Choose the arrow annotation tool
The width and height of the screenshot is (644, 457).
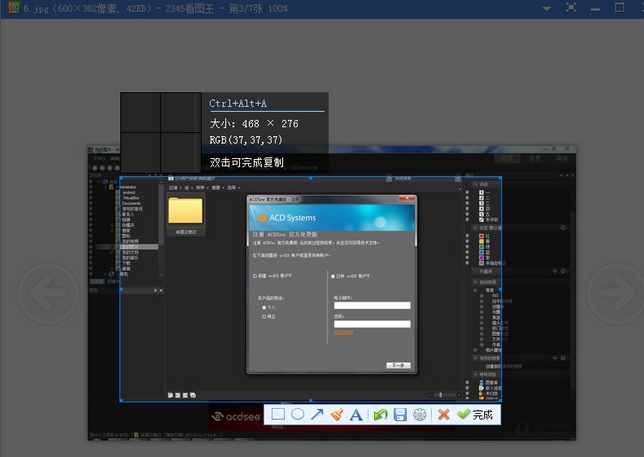click(316, 415)
